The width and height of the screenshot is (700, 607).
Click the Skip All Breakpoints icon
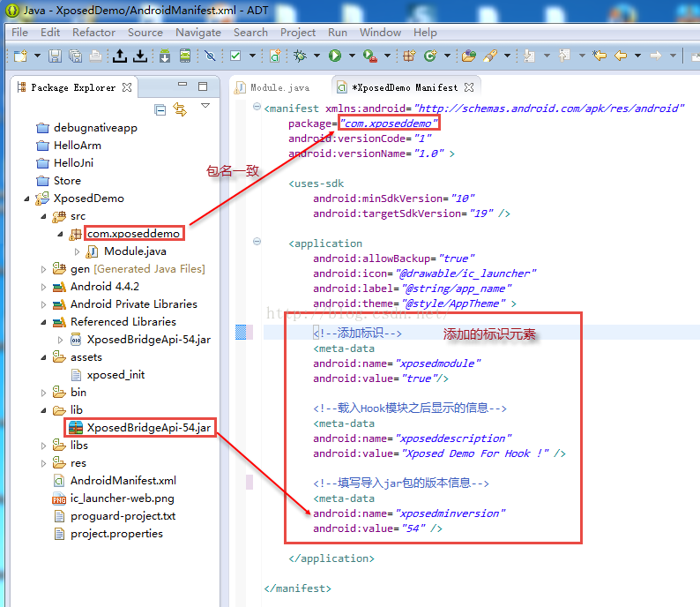[x=210, y=56]
